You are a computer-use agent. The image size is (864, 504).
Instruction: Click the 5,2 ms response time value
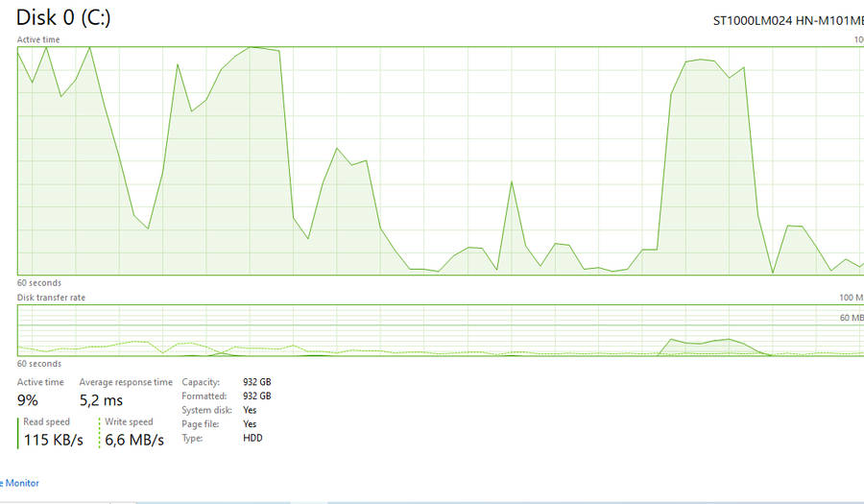tap(101, 400)
